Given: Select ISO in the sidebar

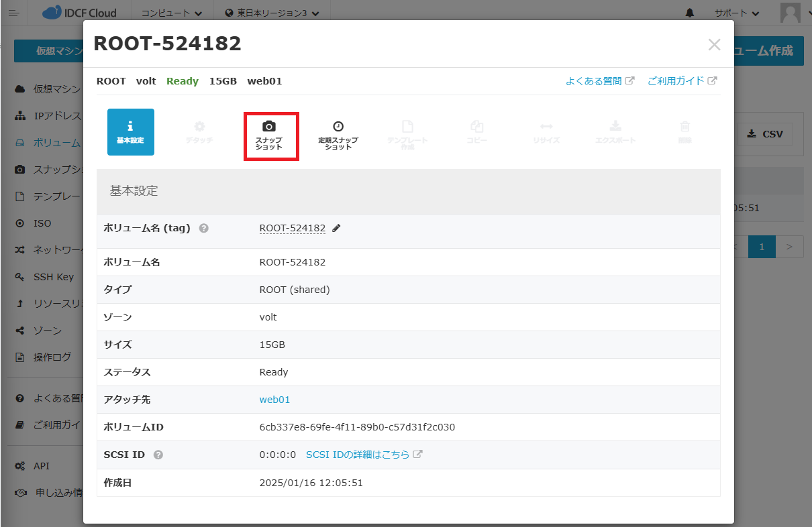Looking at the screenshot, I should click(x=42, y=223).
